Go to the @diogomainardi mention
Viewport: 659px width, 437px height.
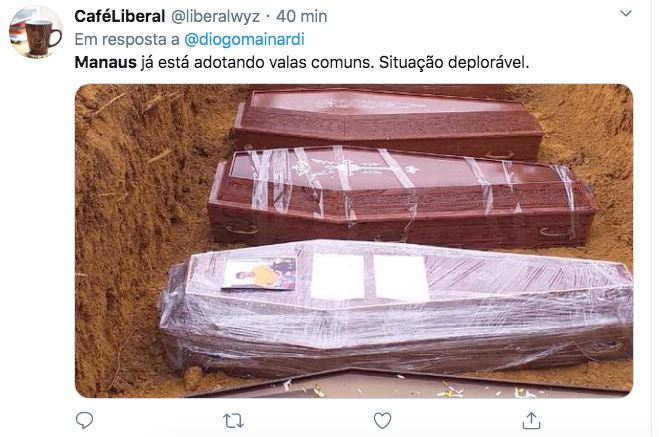click(x=244, y=39)
